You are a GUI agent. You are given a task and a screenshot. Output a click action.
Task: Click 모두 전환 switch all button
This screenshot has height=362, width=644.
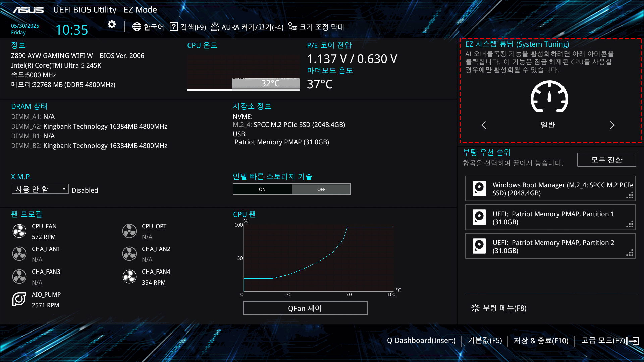click(x=606, y=160)
